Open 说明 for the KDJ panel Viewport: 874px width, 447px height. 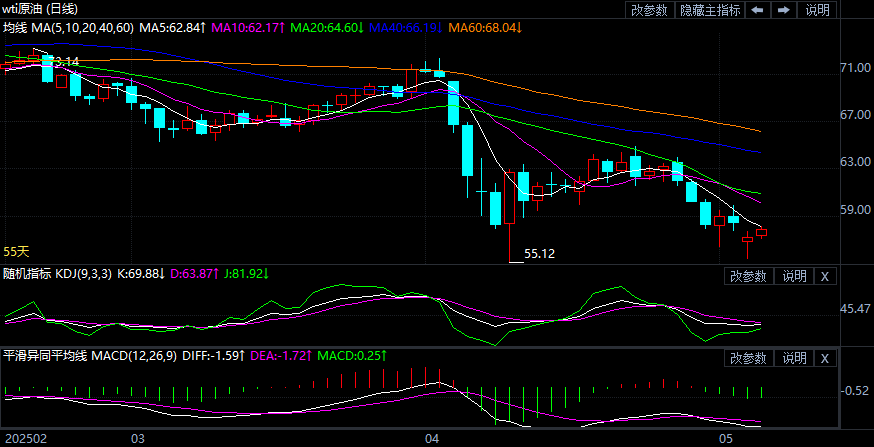(794, 276)
